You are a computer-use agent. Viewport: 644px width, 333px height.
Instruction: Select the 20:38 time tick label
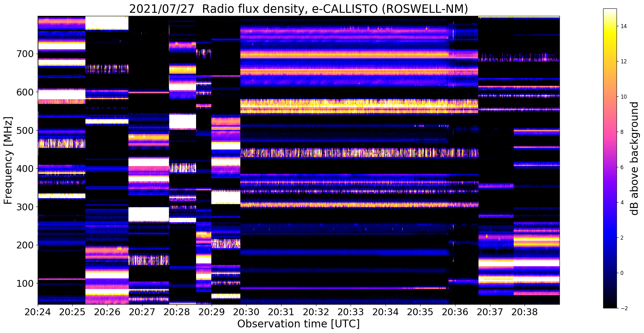(x=525, y=312)
